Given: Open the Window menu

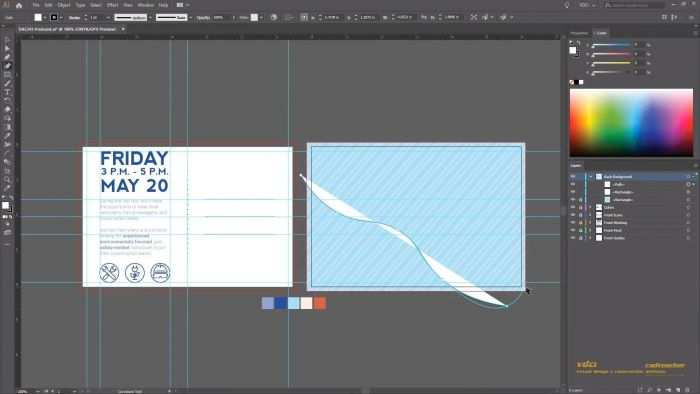Looking at the screenshot, I should click(145, 5).
